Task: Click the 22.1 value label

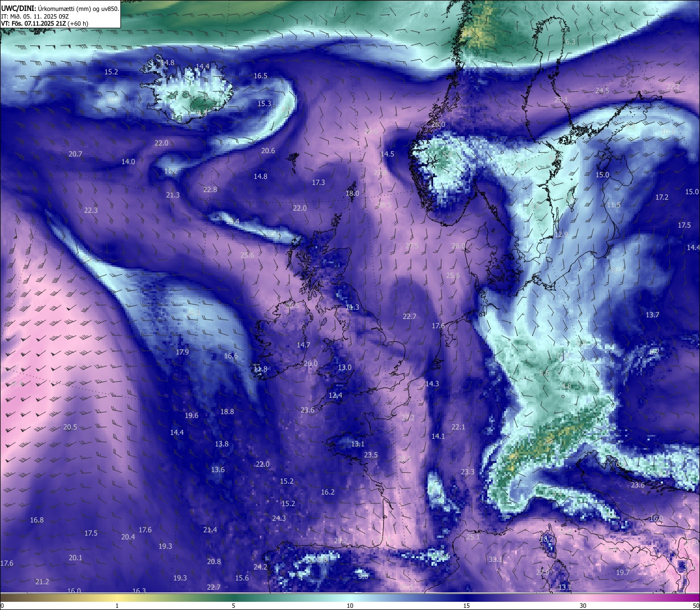Action: [x=458, y=427]
